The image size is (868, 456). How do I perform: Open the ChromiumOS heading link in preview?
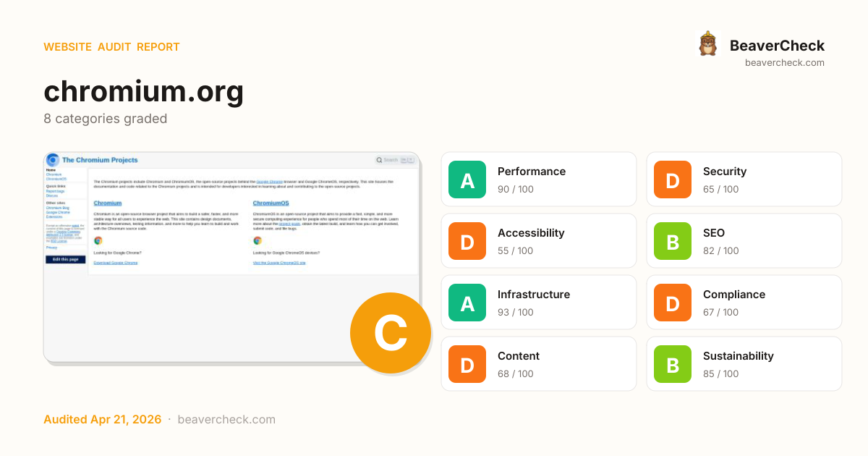coord(271,203)
